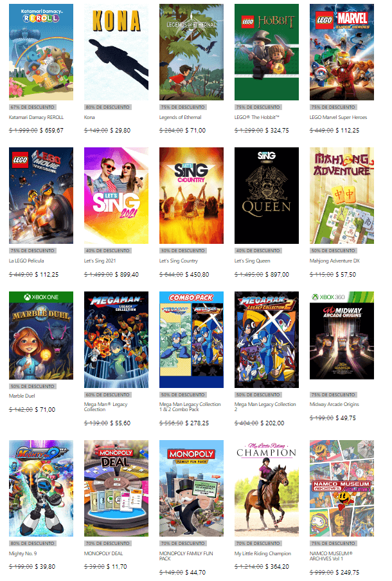Open the Mega Man Legacy Collection 2 title

[265, 407]
